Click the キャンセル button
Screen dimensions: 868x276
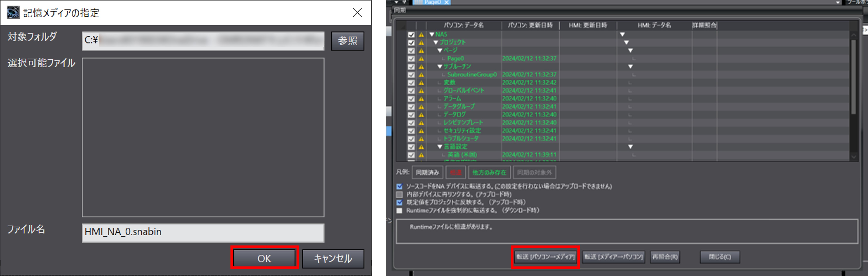click(x=333, y=258)
